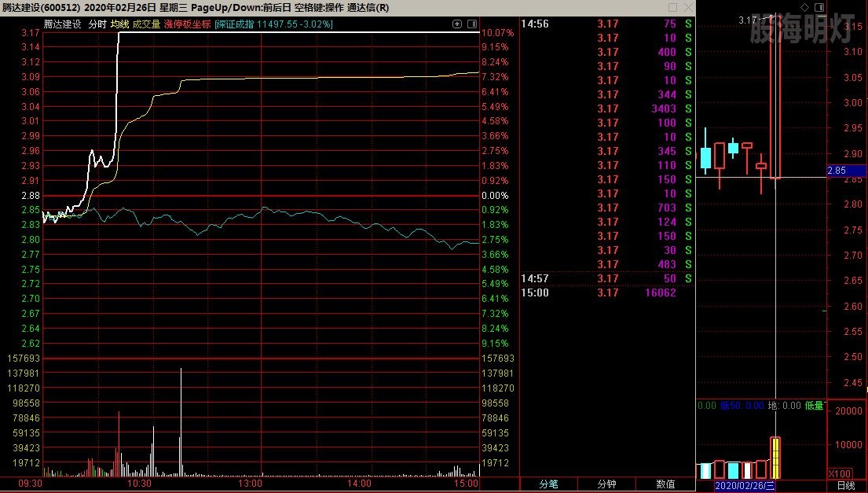868x493 pixels.
Task: Switch to the 数值 tab
Action: [x=665, y=484]
